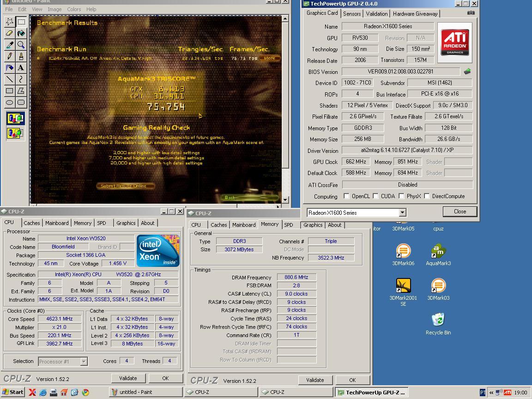Click the ATI tray icon
The width and height of the screenshot is (532, 399).
(508, 393)
